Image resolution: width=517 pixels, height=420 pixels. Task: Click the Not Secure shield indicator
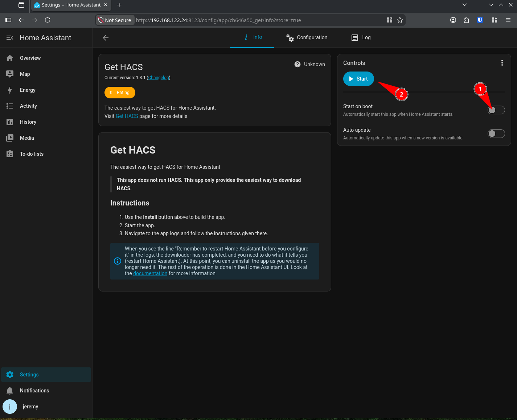tap(115, 20)
